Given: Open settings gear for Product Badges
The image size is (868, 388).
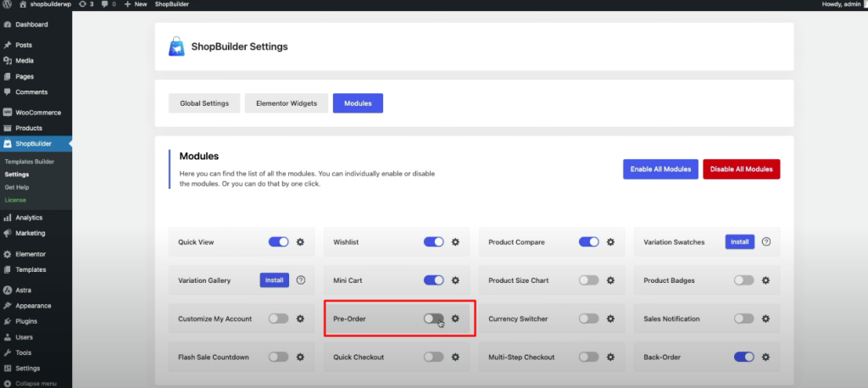Looking at the screenshot, I should tap(765, 280).
